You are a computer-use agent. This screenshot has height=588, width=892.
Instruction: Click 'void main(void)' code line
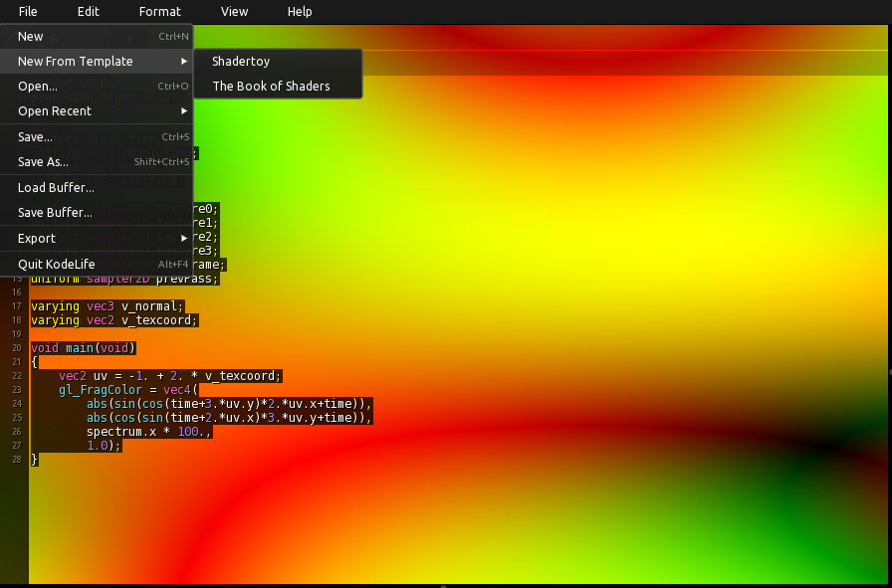[x=83, y=348]
